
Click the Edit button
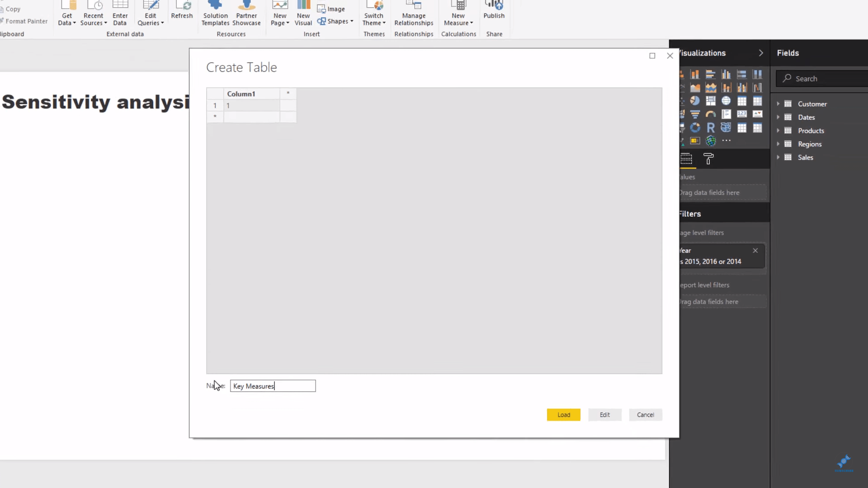pos(604,414)
